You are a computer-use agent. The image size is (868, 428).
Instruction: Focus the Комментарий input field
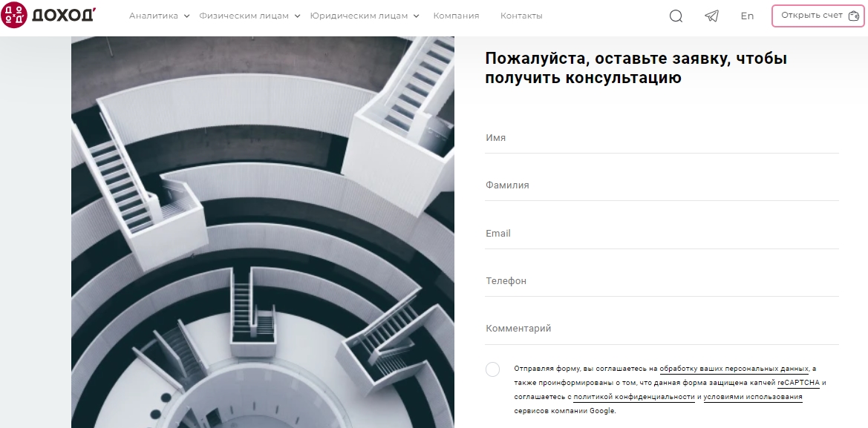tap(662, 329)
